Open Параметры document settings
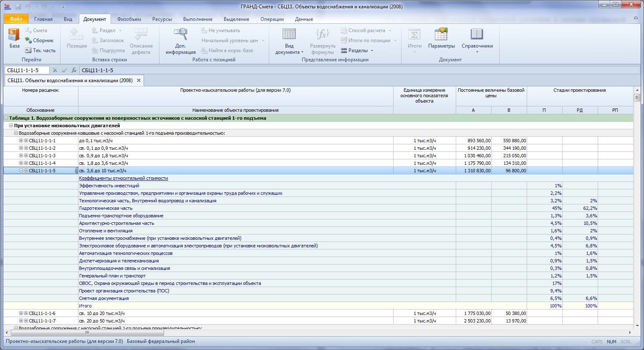The width and height of the screenshot is (644, 350). pyautogui.click(x=441, y=38)
